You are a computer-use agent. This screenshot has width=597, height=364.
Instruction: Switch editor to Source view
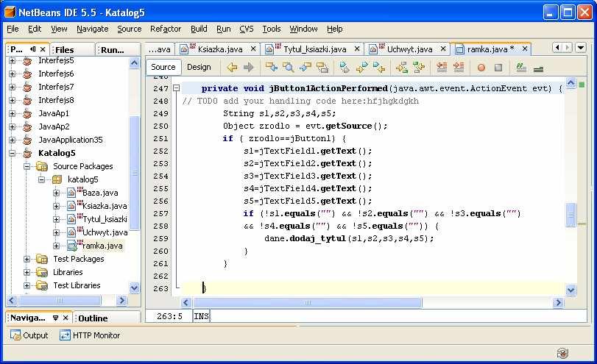coord(163,67)
